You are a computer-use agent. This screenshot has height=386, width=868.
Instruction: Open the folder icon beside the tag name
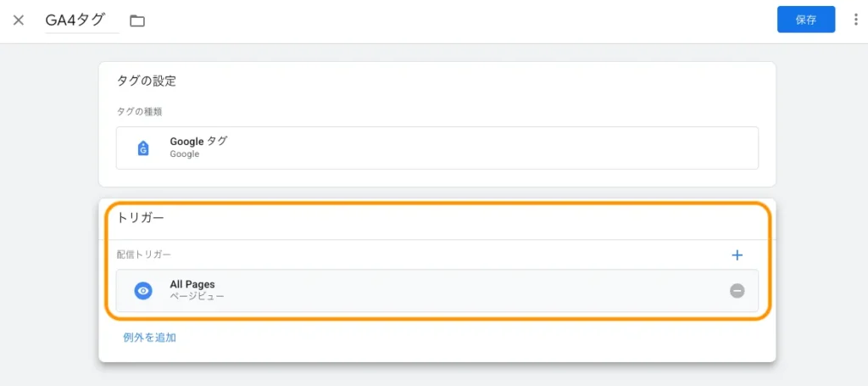coord(137,20)
